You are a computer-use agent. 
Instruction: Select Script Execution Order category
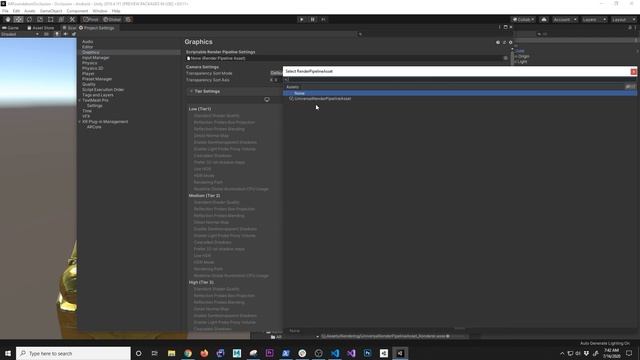(103, 89)
